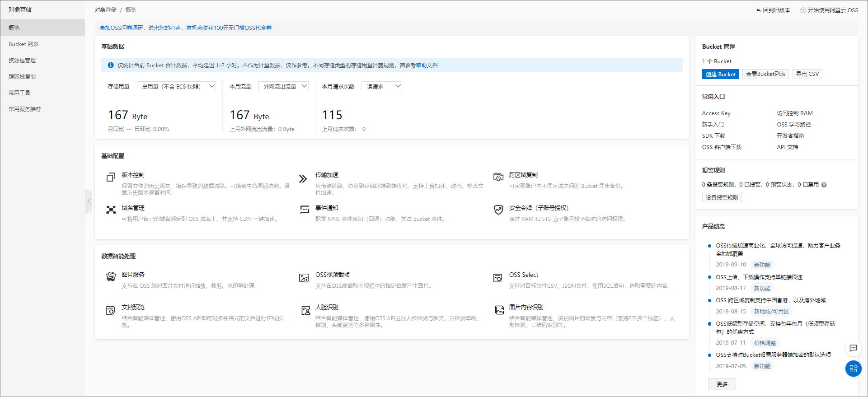Open the OSS survey announcement link
Viewport: 868px width, 397px height.
(x=186, y=28)
